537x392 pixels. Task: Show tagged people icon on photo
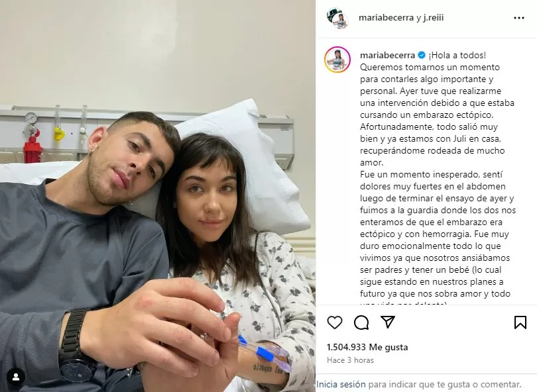[x=16, y=377]
